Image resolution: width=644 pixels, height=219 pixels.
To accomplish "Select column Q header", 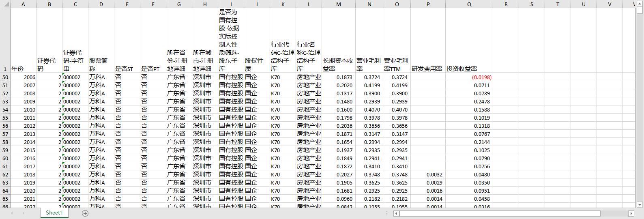I will (x=469, y=4).
